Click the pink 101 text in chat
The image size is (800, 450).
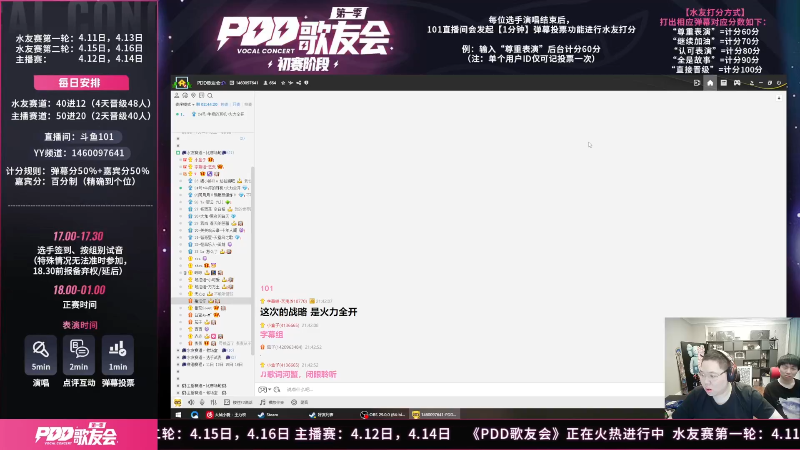click(x=267, y=288)
